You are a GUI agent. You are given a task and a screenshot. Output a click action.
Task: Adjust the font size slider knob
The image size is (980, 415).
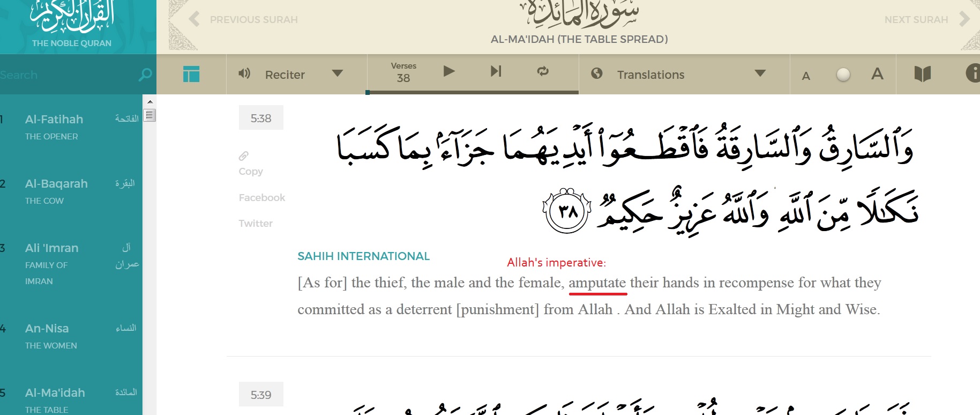click(x=843, y=74)
